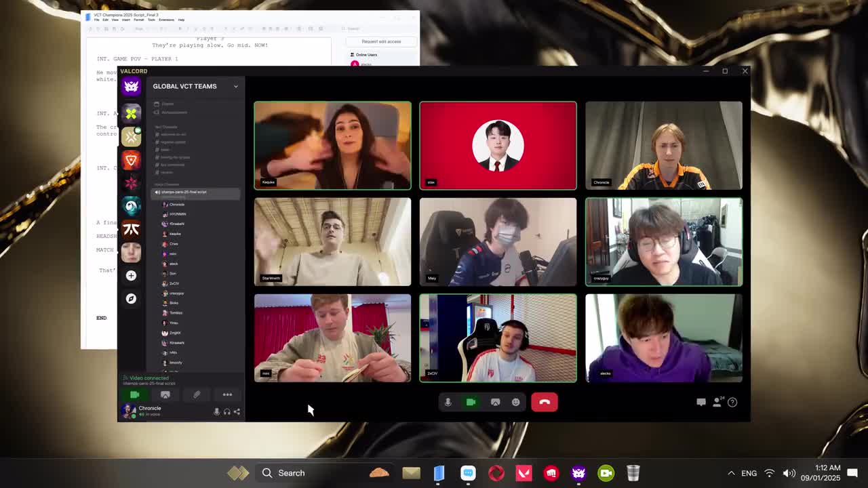Open the green video camera taskbar app
Image resolution: width=868 pixels, height=488 pixels.
[606, 473]
